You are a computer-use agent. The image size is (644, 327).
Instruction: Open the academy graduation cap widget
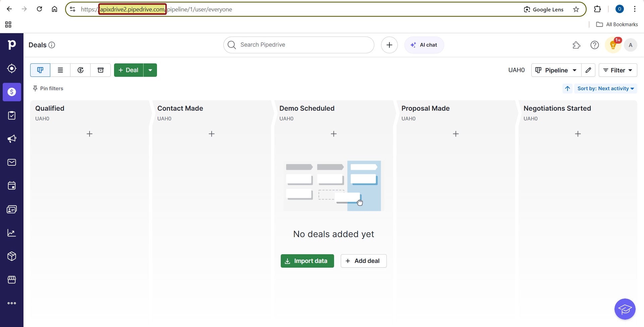pyautogui.click(x=625, y=309)
